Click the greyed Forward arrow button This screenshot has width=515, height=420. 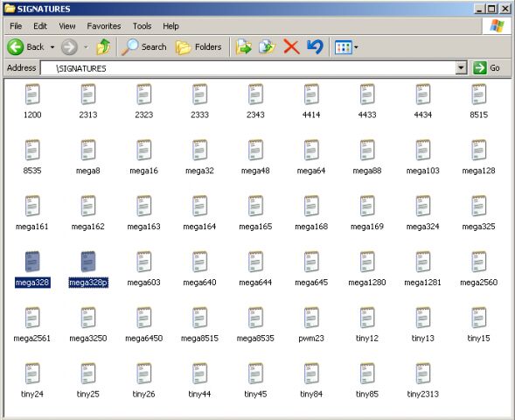point(69,47)
